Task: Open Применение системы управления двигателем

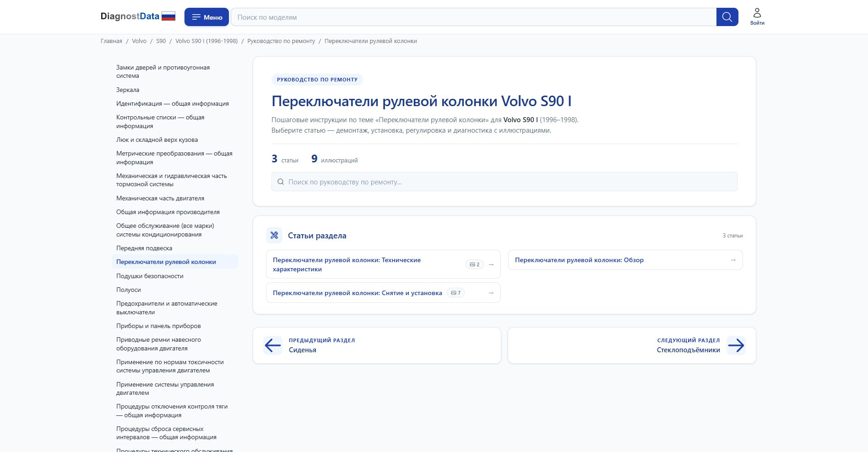Action: coord(174,388)
